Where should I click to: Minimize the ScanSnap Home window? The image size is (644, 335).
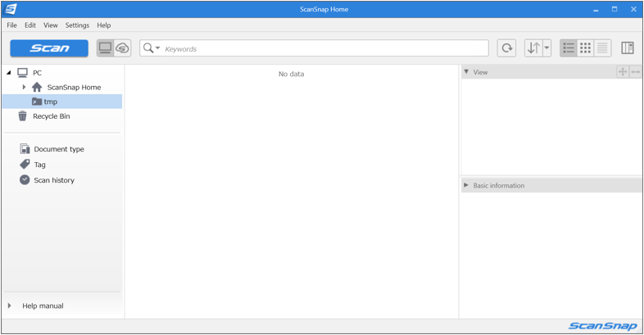(x=596, y=10)
